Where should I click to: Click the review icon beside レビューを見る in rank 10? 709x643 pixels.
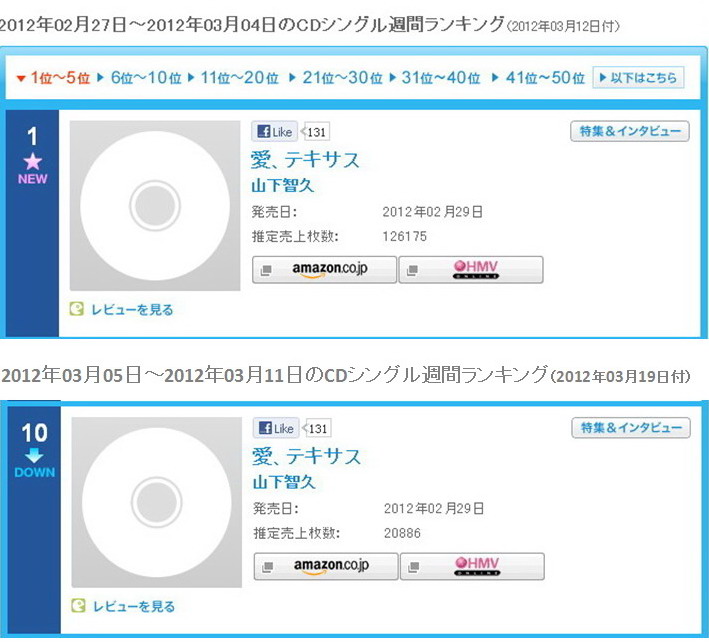(78, 605)
